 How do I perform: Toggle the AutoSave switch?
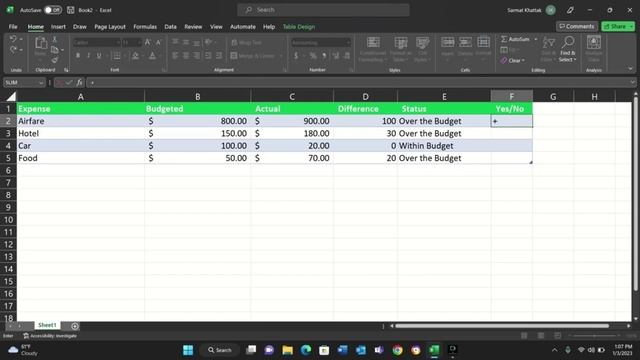click(x=53, y=10)
